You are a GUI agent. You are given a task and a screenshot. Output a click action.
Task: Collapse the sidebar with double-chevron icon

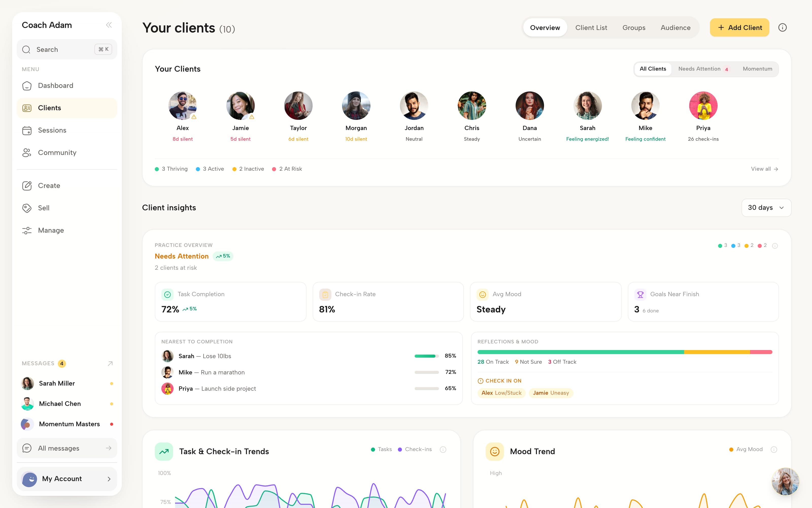(x=109, y=25)
